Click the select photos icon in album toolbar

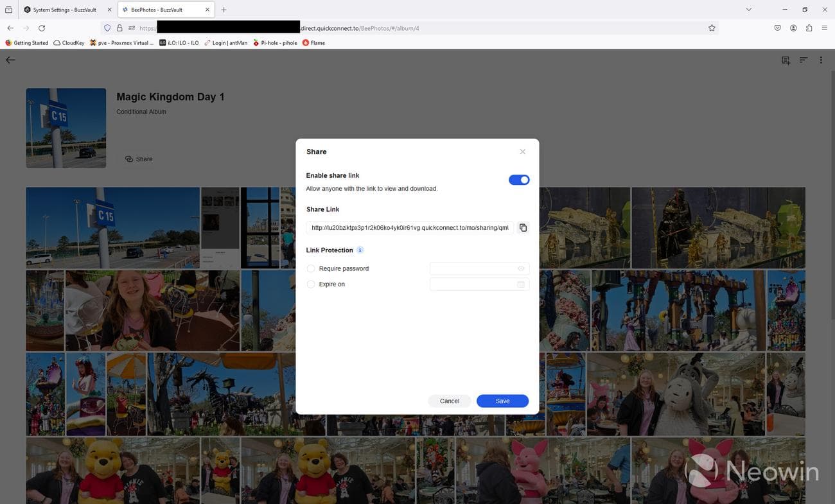point(786,60)
